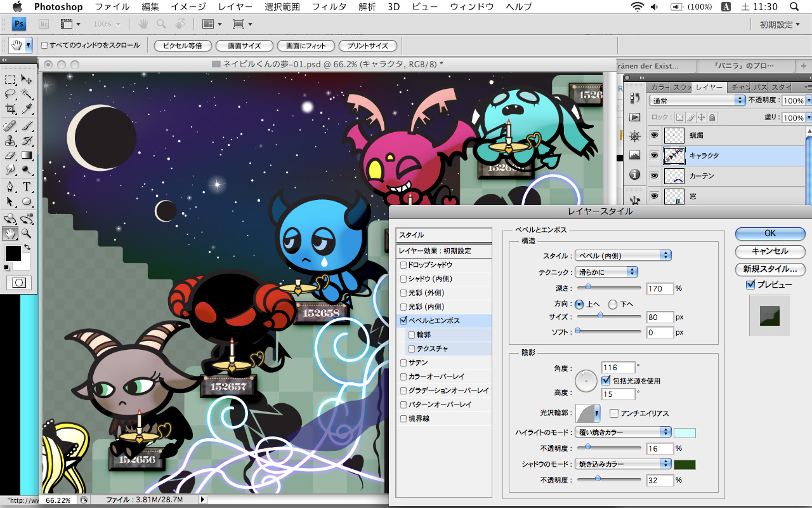The width and height of the screenshot is (812, 508).
Task: Select the Dodge tool
Action: point(27,170)
